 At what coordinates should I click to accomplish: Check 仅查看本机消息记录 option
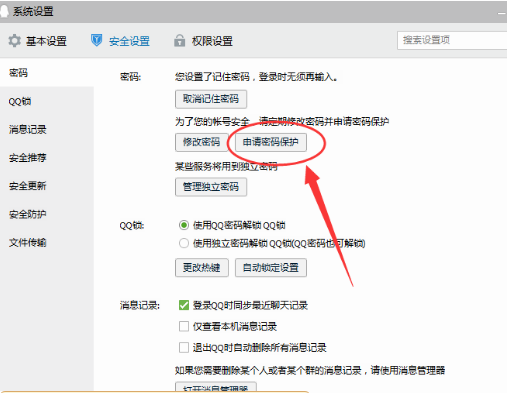coord(184,326)
